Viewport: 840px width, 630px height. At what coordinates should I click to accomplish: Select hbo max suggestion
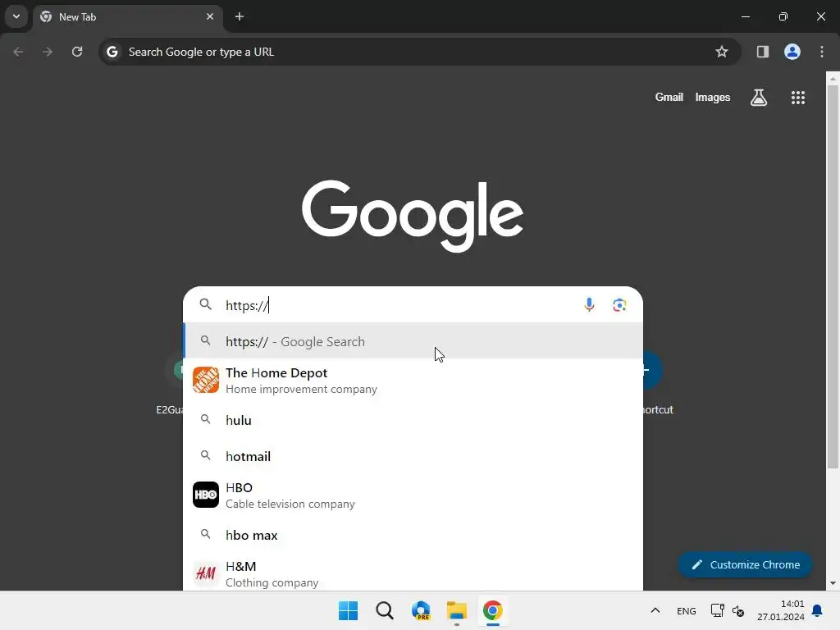(x=413, y=535)
